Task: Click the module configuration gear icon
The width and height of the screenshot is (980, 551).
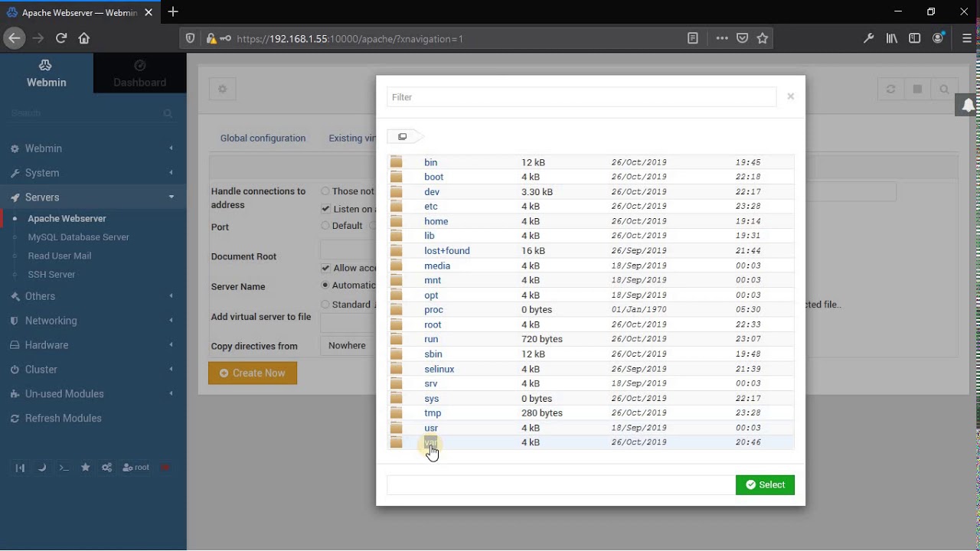Action: (222, 89)
